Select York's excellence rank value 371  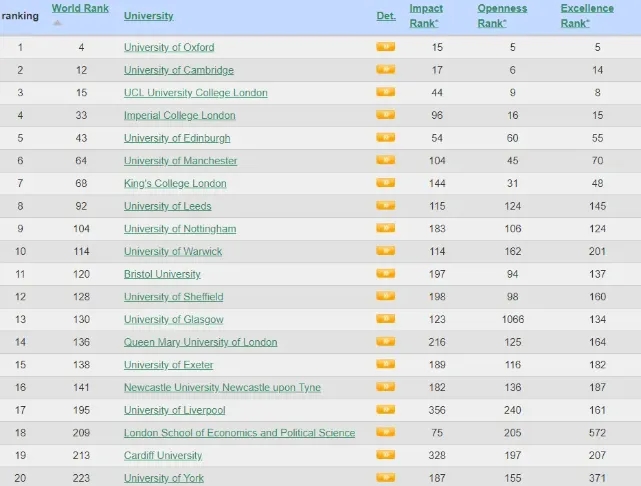click(597, 478)
